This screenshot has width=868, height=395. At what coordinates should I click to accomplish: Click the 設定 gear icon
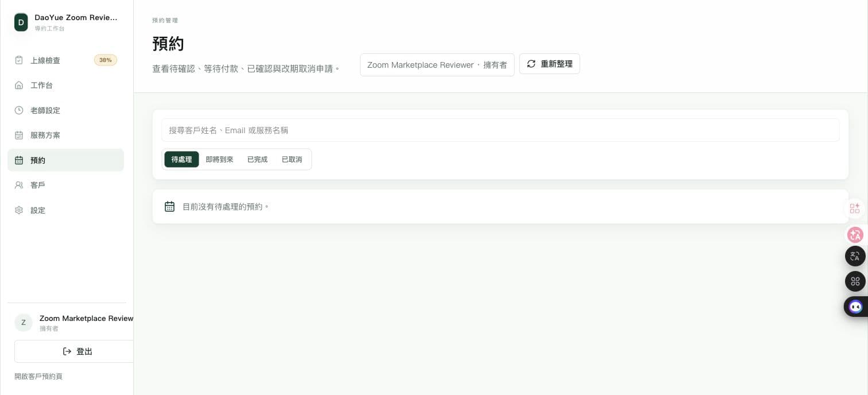pyautogui.click(x=19, y=210)
